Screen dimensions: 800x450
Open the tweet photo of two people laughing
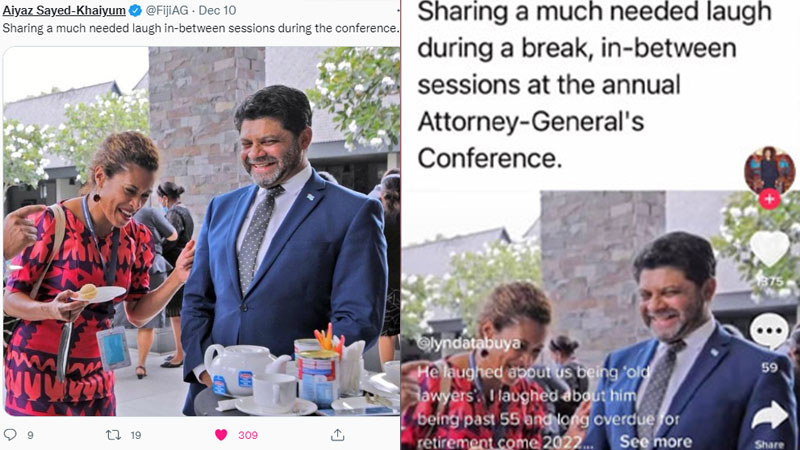202,231
